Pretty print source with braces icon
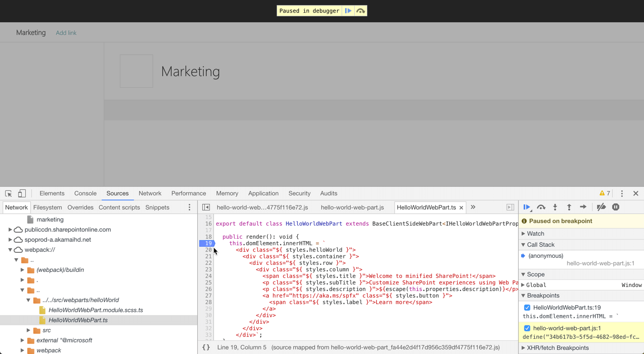This screenshot has height=354, width=644. click(x=206, y=347)
